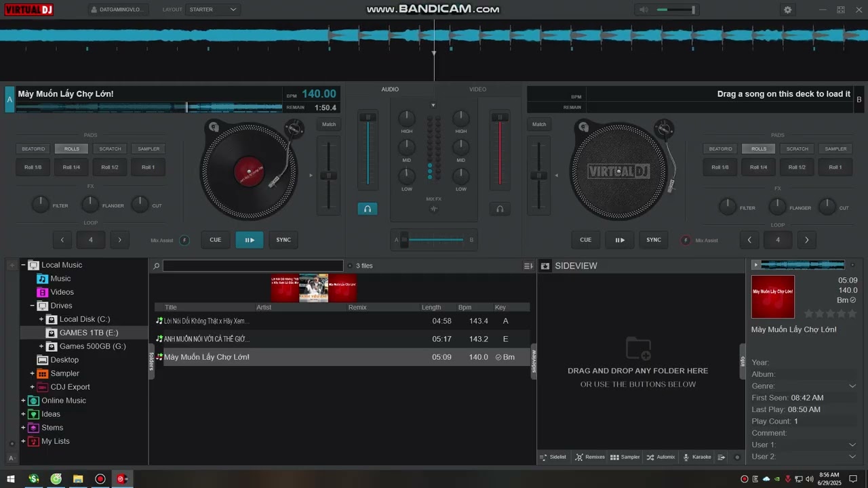
Task: Toggle play/pause on deck A
Action: 250,240
